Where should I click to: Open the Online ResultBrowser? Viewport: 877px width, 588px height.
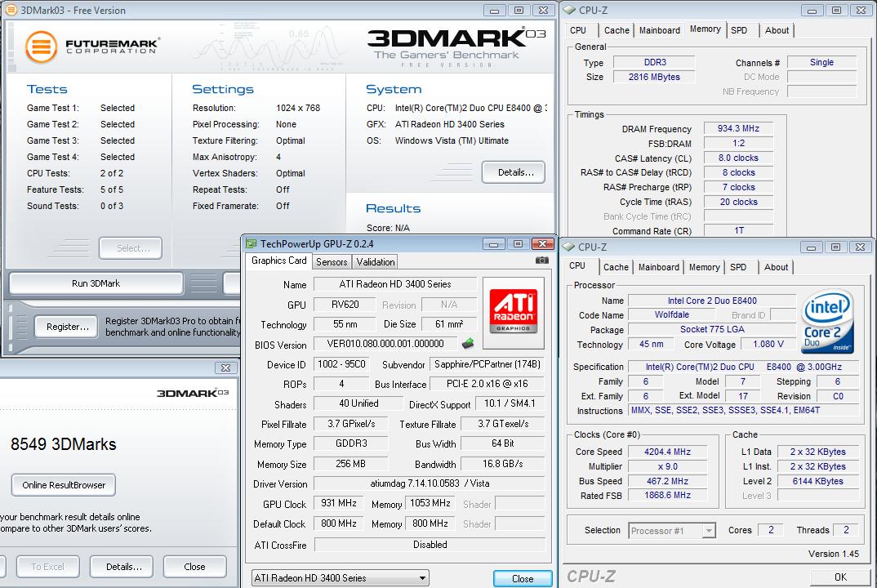[63, 485]
